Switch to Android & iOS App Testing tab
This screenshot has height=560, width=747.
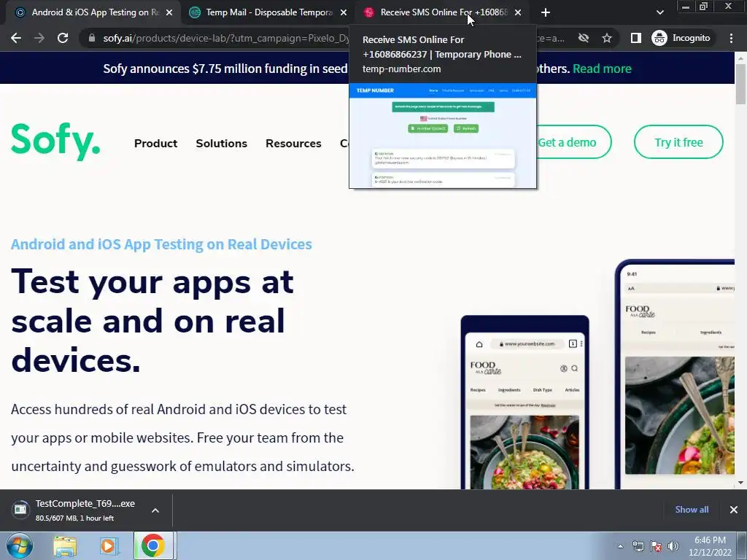pyautogui.click(x=93, y=12)
